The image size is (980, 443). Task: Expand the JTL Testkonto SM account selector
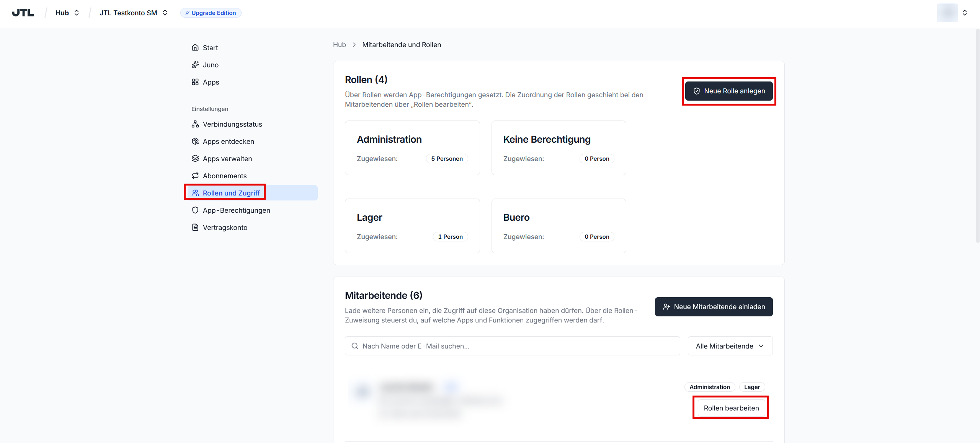[x=134, y=13]
